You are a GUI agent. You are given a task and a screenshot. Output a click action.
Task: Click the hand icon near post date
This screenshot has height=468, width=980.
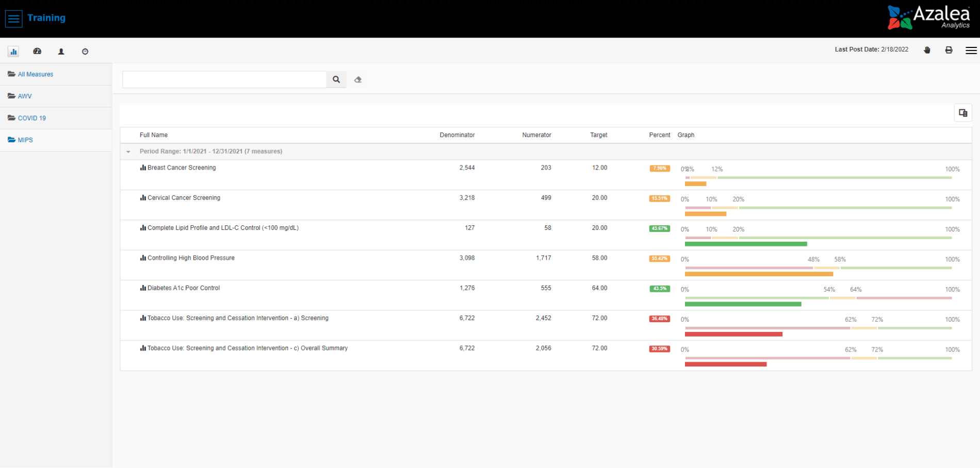pos(927,50)
